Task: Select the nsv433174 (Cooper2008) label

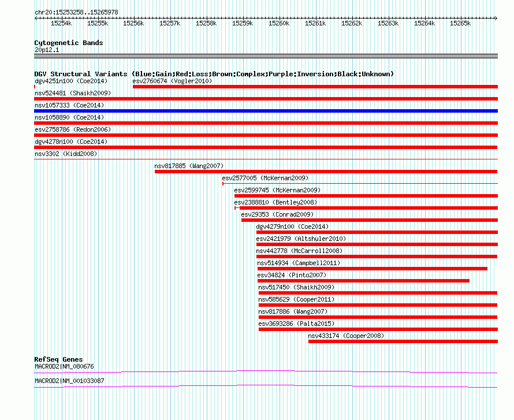Action: [346, 336]
